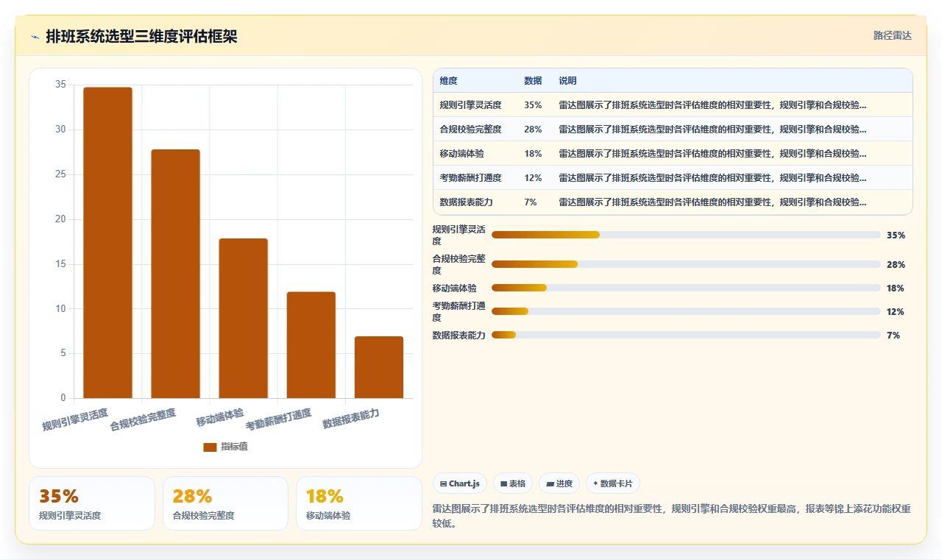Click the 移动端体验 18% progress bar

tap(686, 288)
